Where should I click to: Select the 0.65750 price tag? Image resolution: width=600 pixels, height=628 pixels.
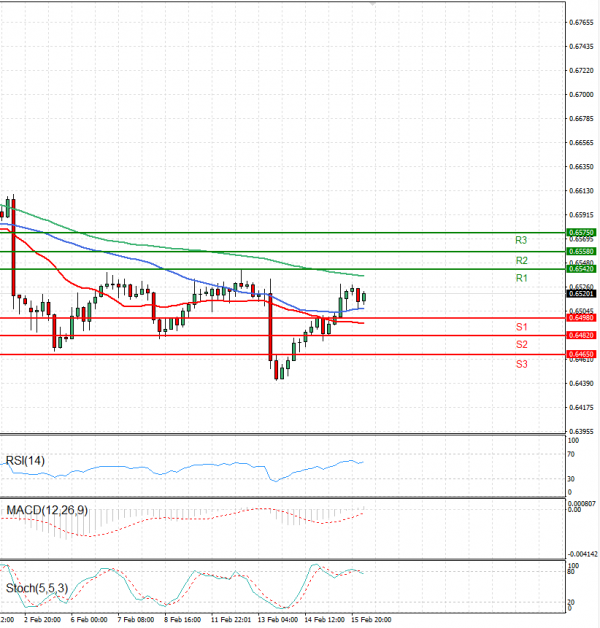[x=581, y=232]
